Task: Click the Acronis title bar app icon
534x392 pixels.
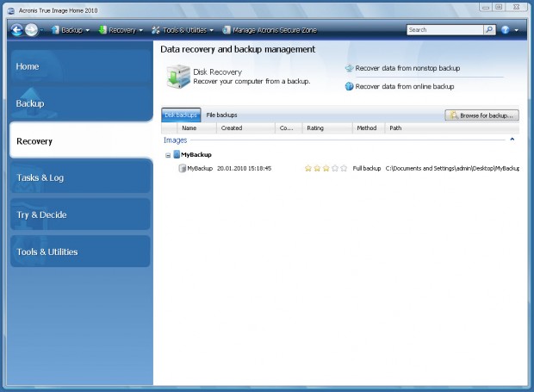Action: [11, 11]
